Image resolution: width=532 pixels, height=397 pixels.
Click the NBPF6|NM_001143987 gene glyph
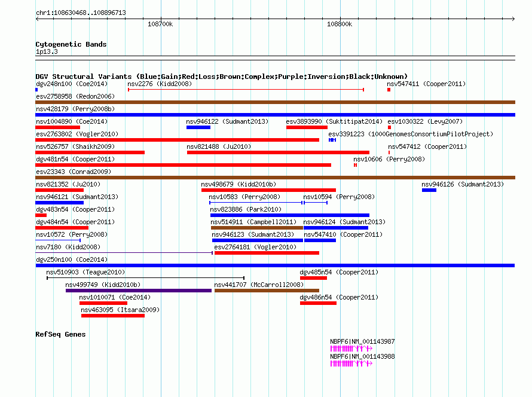[x=351, y=349]
